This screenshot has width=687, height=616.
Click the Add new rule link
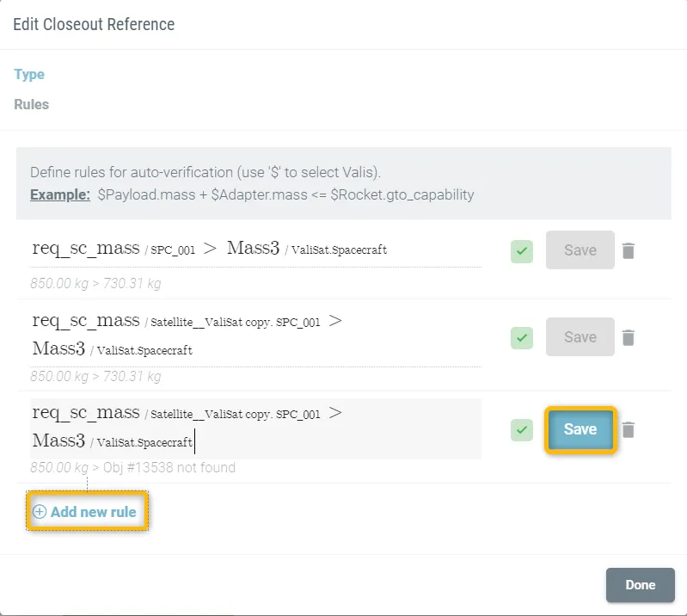pos(93,512)
